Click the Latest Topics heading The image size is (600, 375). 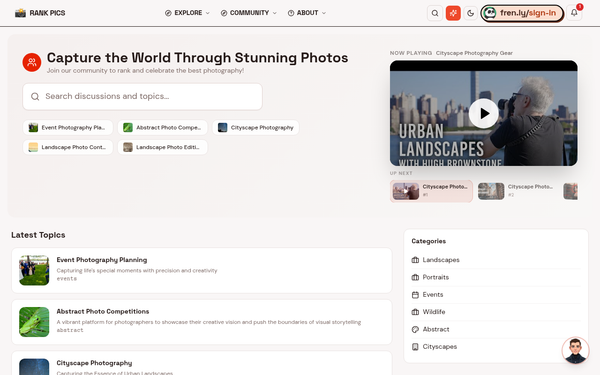[x=38, y=235]
